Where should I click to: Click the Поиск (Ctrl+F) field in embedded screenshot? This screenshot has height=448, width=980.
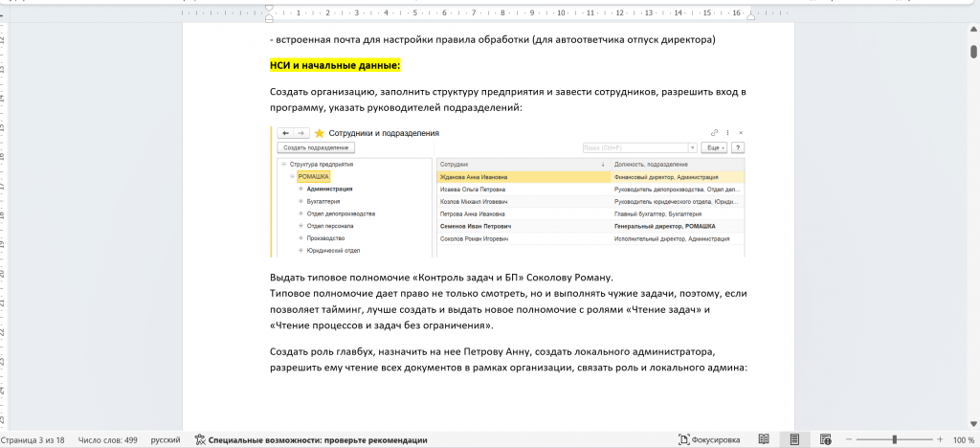635,148
